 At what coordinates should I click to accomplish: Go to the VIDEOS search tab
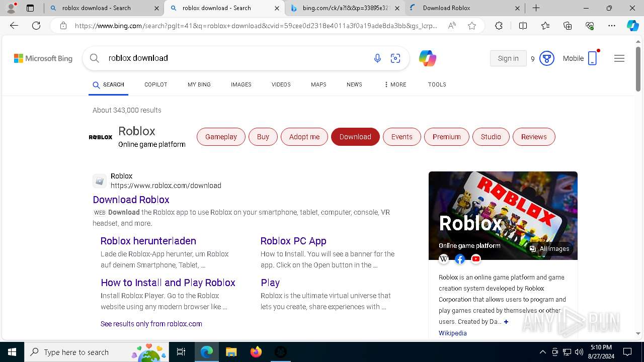(x=281, y=84)
